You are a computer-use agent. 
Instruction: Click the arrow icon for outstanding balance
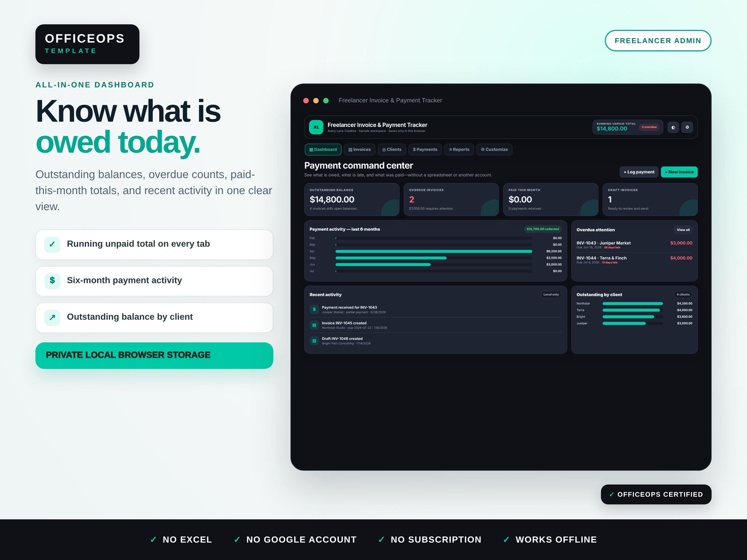[x=52, y=317]
